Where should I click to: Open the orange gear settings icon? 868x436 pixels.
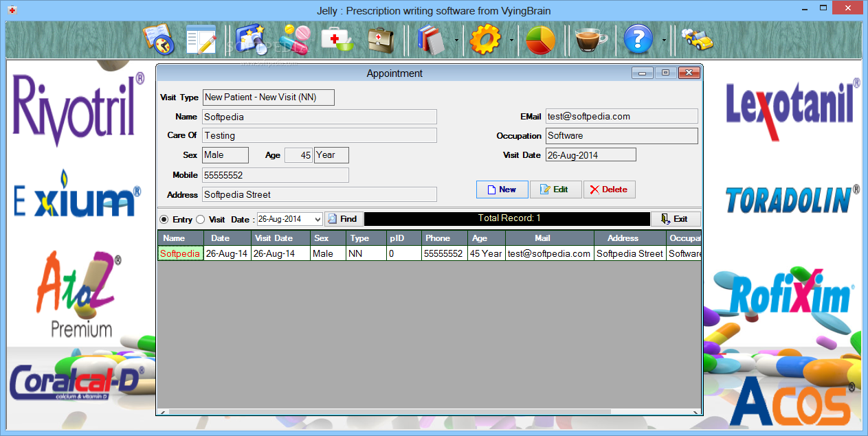click(486, 39)
